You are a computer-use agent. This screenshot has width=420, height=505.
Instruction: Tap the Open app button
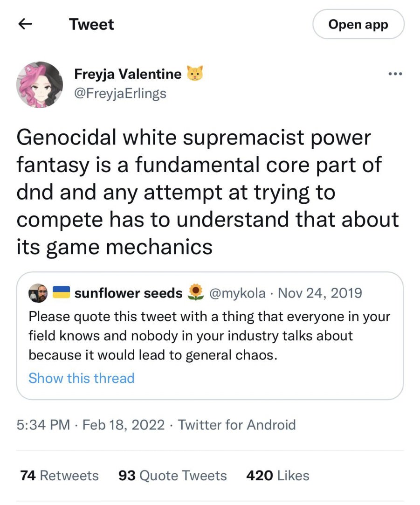tap(358, 25)
